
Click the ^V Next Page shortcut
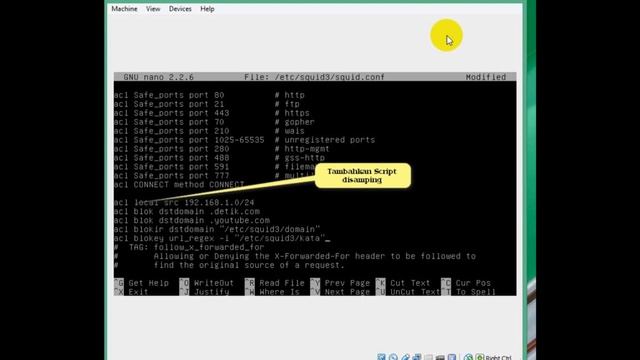340,292
